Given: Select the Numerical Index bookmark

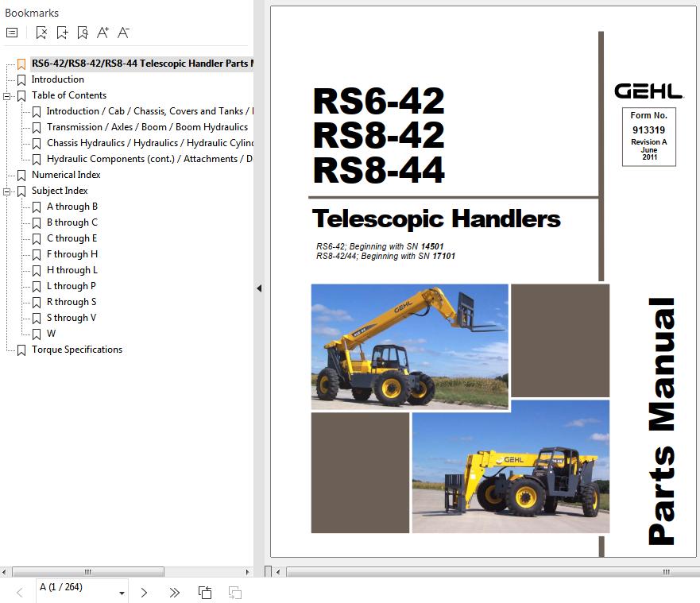Looking at the screenshot, I should point(66,175).
